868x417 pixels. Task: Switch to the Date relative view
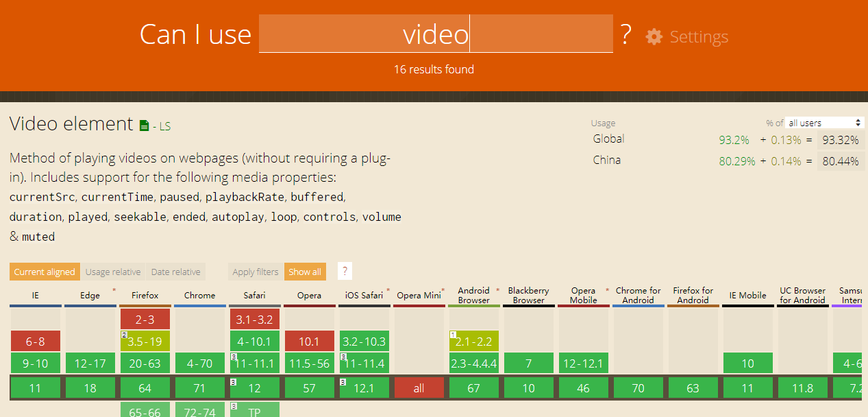pos(176,272)
